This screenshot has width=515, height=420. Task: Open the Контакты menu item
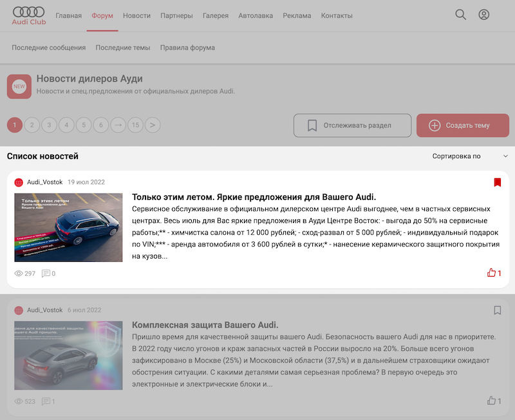[x=337, y=15]
